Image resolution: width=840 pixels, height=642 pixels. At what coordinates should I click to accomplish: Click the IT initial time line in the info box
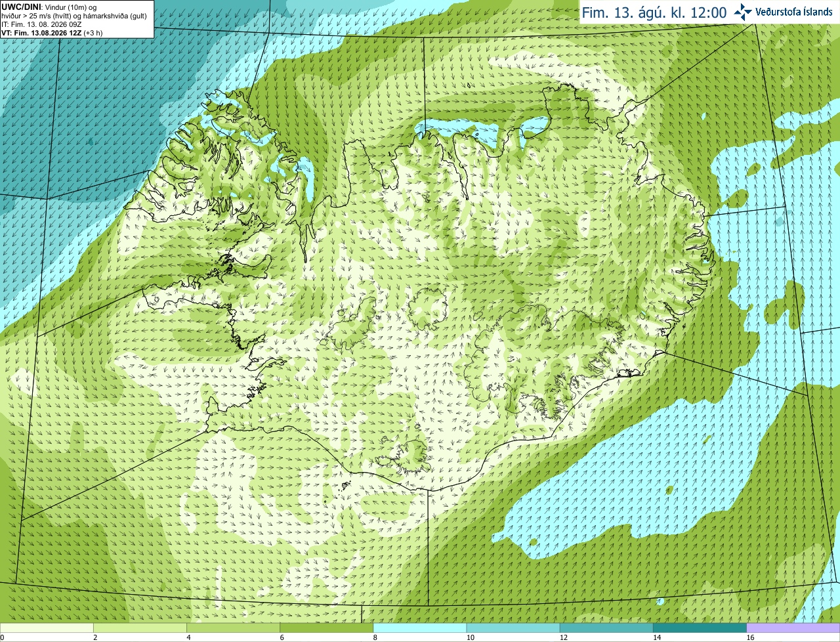(41, 24)
